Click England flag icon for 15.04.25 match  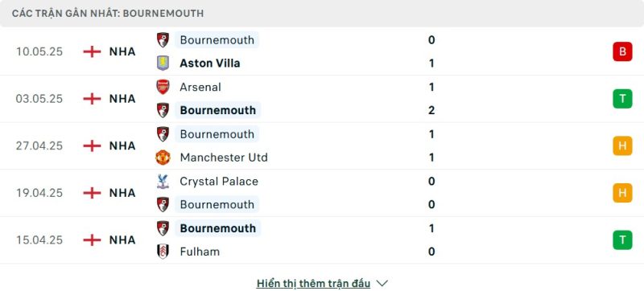92,240
